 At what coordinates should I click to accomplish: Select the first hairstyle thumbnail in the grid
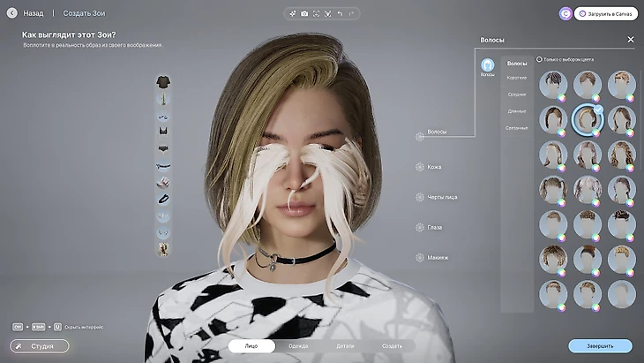(x=553, y=85)
